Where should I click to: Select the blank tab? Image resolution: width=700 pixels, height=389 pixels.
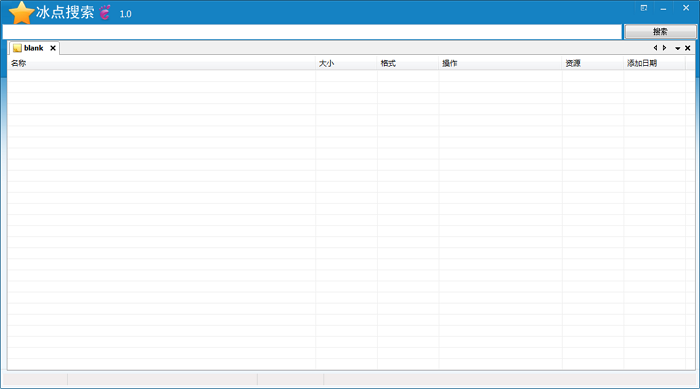pyautogui.click(x=33, y=48)
